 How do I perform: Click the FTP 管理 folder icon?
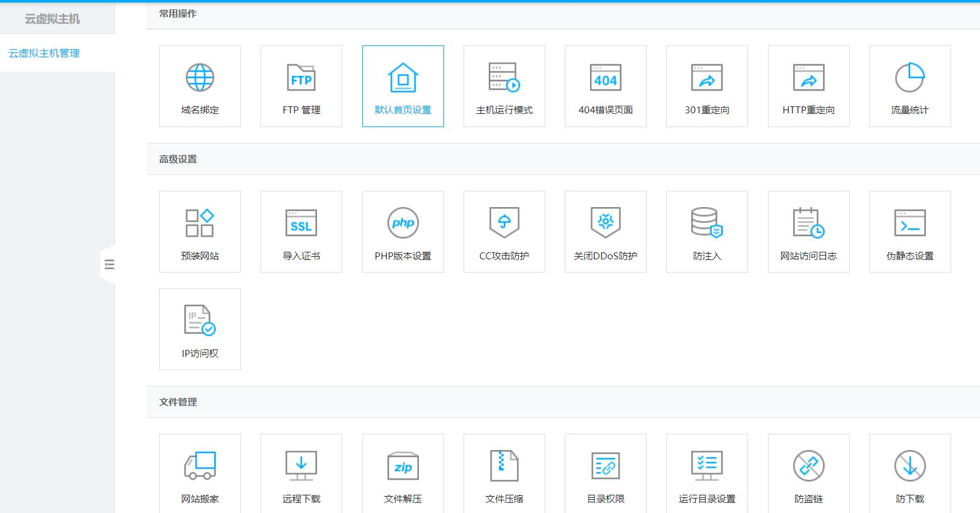[x=301, y=78]
